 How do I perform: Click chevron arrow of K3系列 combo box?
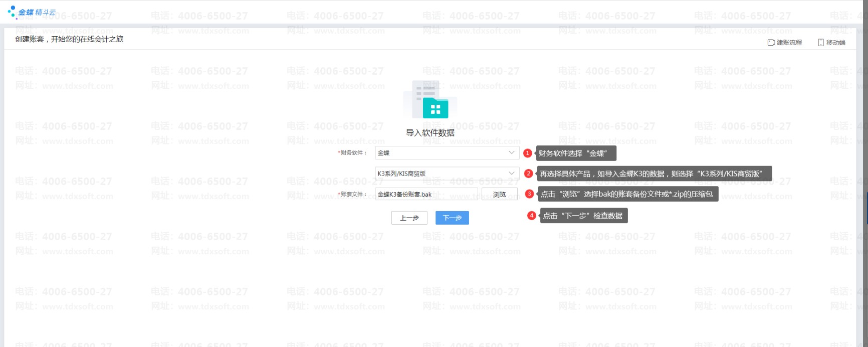coord(512,173)
